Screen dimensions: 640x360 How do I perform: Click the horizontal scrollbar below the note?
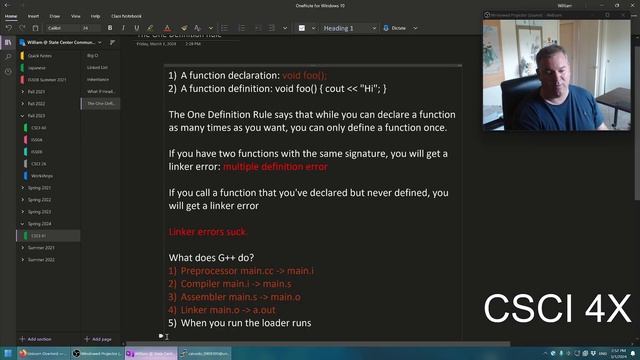coord(318,344)
